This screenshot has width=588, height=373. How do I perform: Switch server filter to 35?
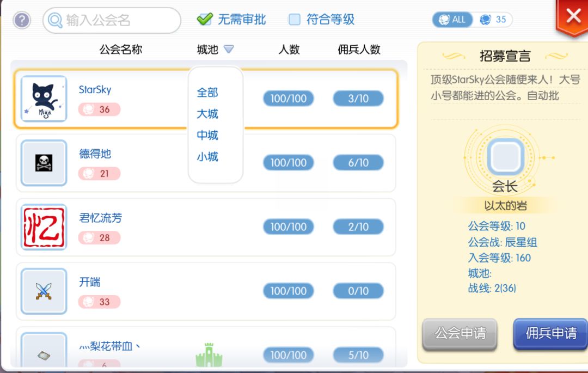(493, 20)
